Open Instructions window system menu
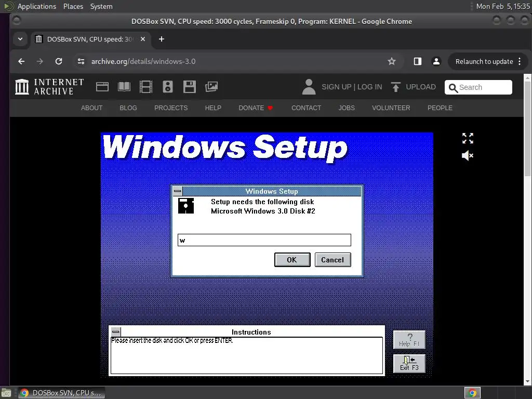Viewport: 532px width, 399px height. (x=116, y=332)
